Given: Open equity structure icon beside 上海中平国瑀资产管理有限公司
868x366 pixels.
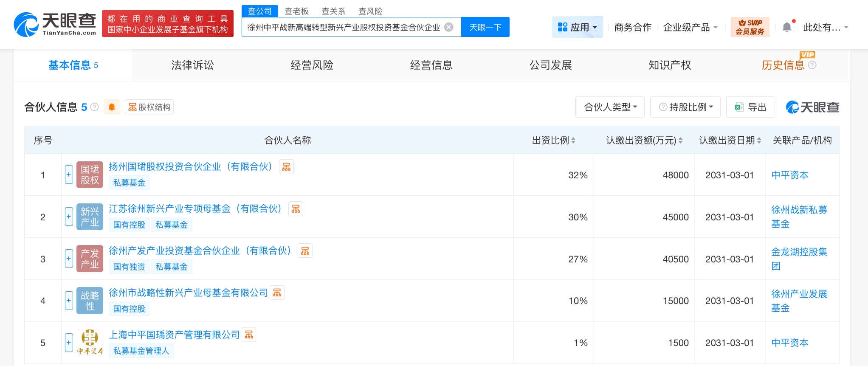Looking at the screenshot, I should point(249,335).
